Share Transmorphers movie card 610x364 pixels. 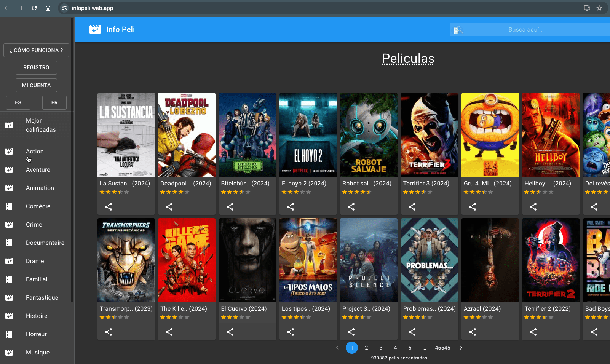click(x=109, y=332)
